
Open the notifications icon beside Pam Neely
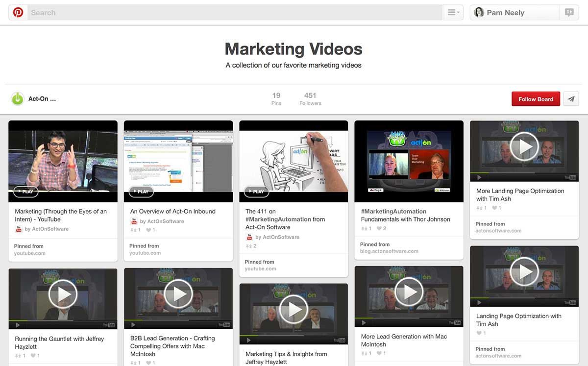[x=569, y=13]
